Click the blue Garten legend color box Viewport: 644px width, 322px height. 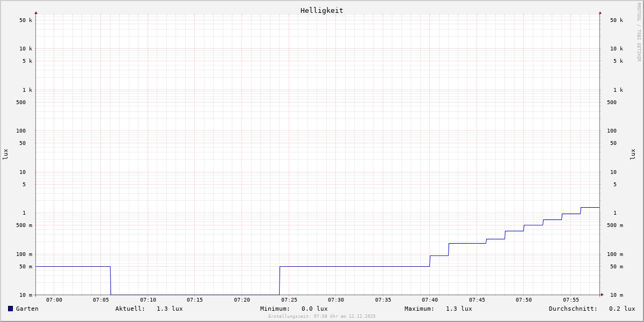click(10, 309)
